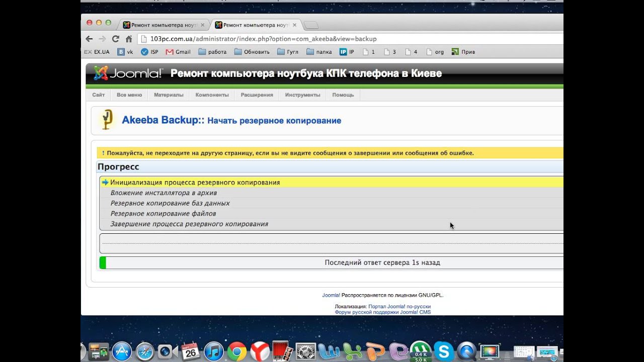The width and height of the screenshot is (644, 362).
Task: Open the bookmark labeled 3
Action: click(390, 52)
